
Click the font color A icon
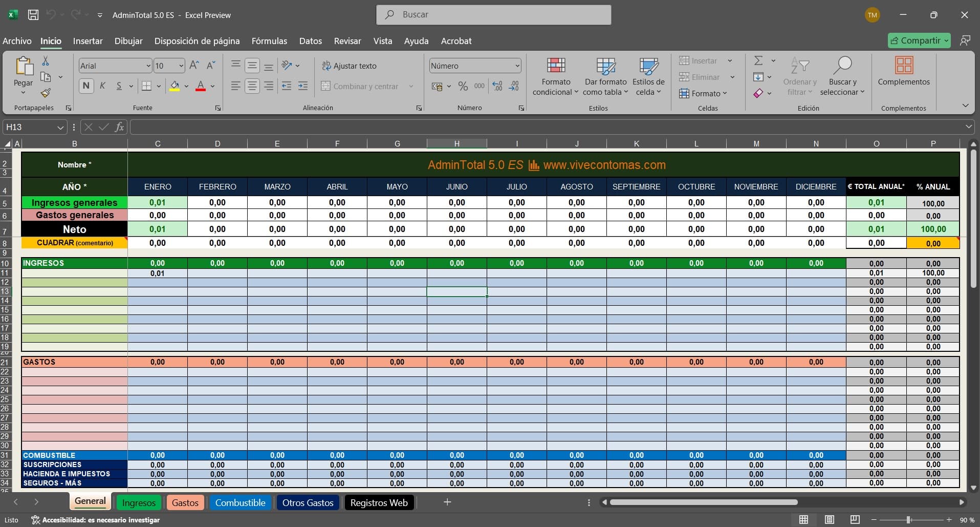(201, 86)
